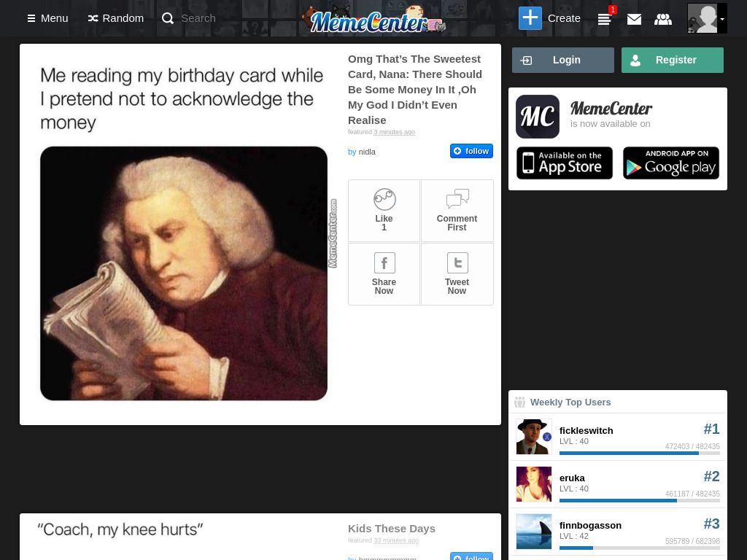Tweet the meme via Twitter icon
Screen dimensions: 747x560
point(457,274)
